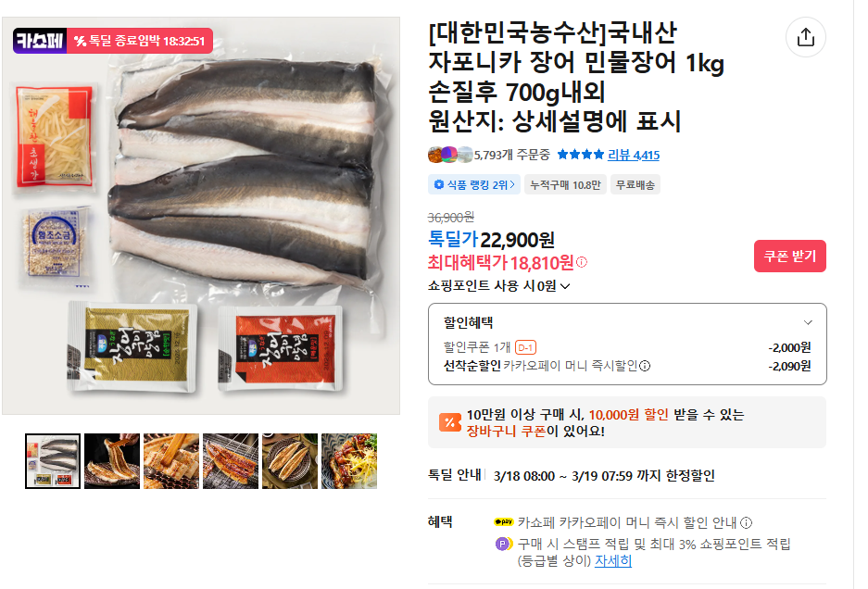Click info icon next to 최대혜택가 18,810원
Screen dimensions: 868x589
(x=582, y=262)
